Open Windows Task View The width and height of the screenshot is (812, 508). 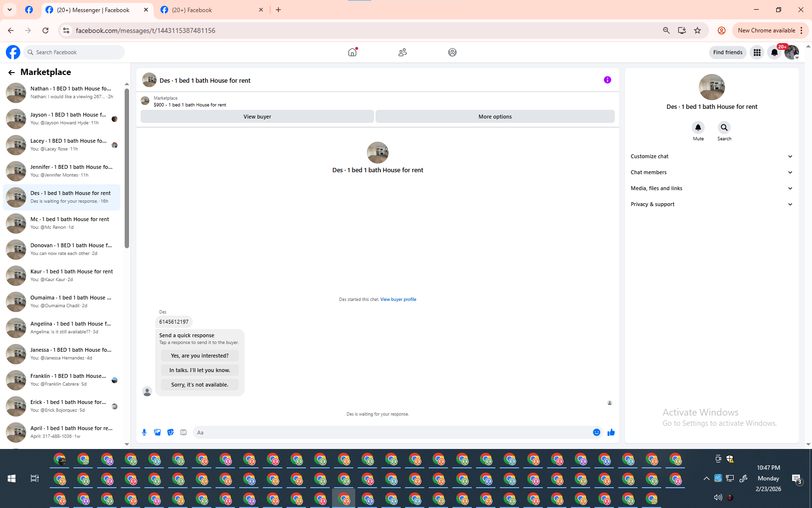pyautogui.click(x=34, y=478)
